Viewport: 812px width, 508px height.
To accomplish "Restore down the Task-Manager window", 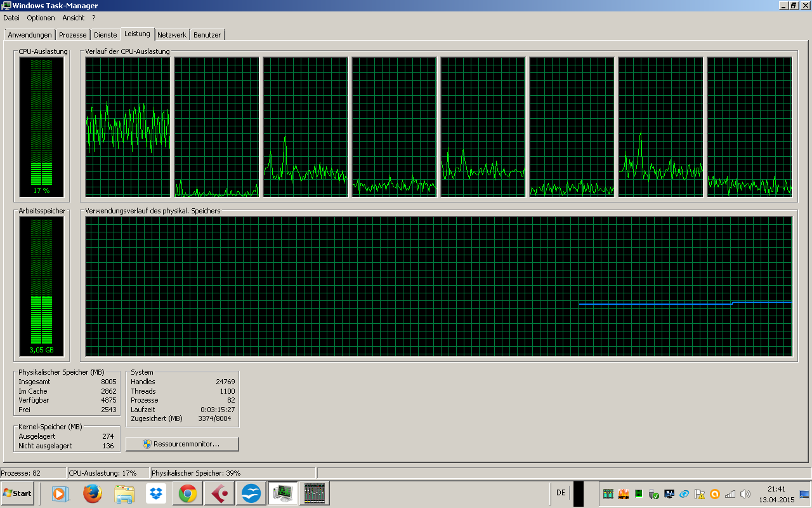I will coord(793,5).
